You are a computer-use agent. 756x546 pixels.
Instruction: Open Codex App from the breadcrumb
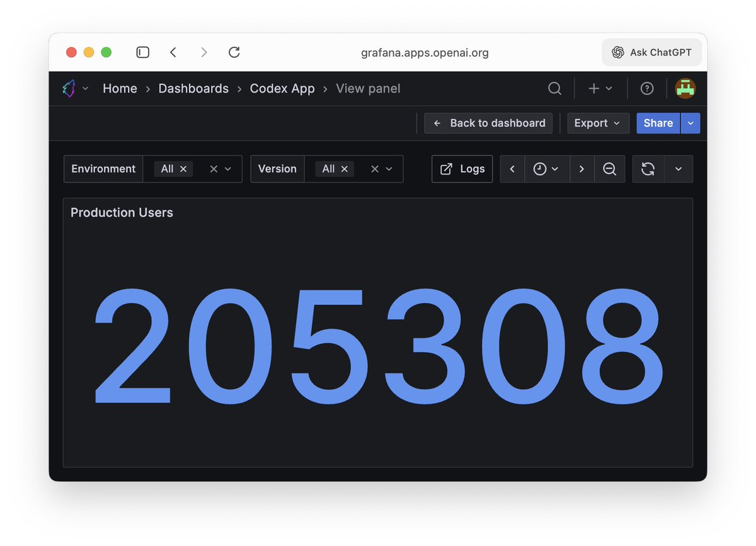tap(282, 88)
